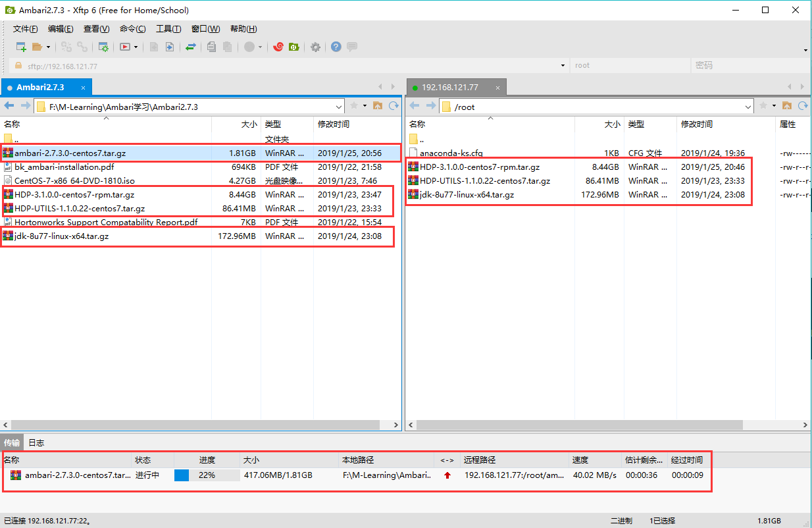Expand remote pane bookmark dropdown arrow
The image size is (812, 528).
[x=774, y=105]
